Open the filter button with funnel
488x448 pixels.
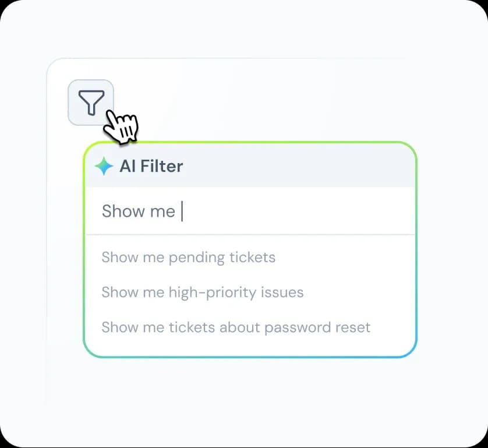91,103
